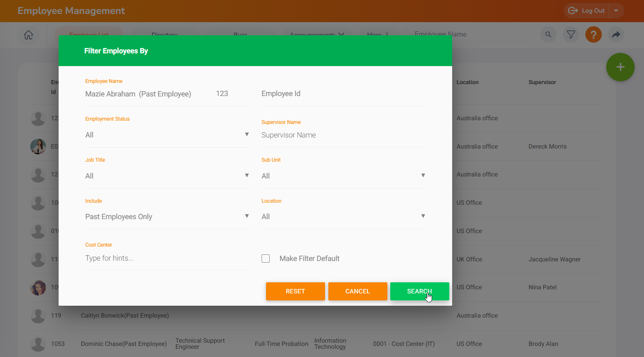Click the SEARCH button
This screenshot has height=357, width=644.
pos(419,291)
